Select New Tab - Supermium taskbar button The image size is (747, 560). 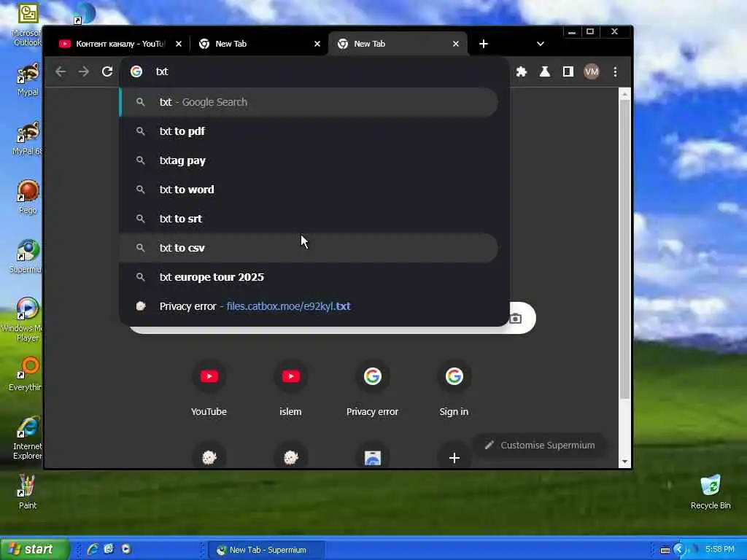[267, 550]
